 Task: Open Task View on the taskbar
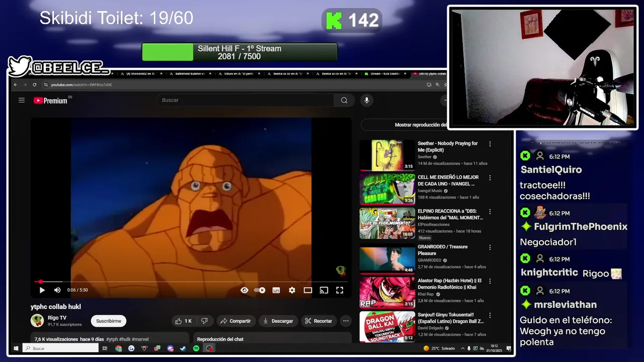coord(105,348)
